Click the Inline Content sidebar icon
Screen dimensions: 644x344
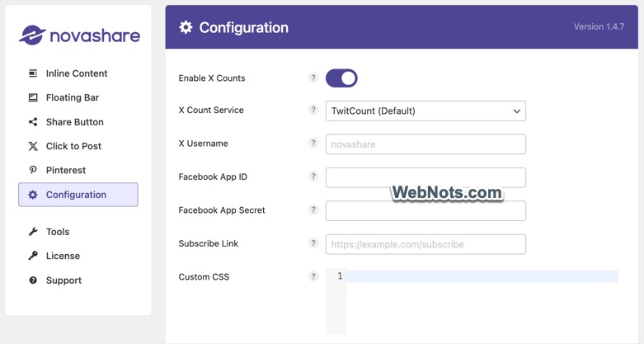[x=33, y=73]
